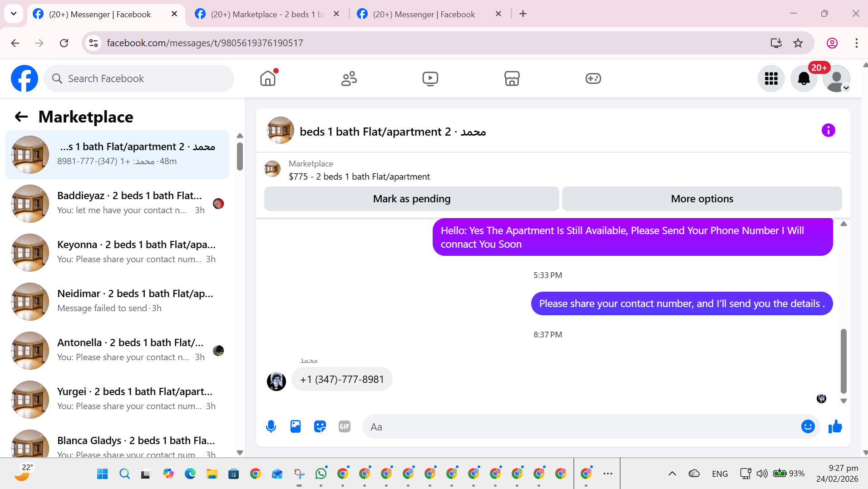This screenshot has width=868, height=489.
Task: Click the address bar URL
Action: click(x=205, y=43)
